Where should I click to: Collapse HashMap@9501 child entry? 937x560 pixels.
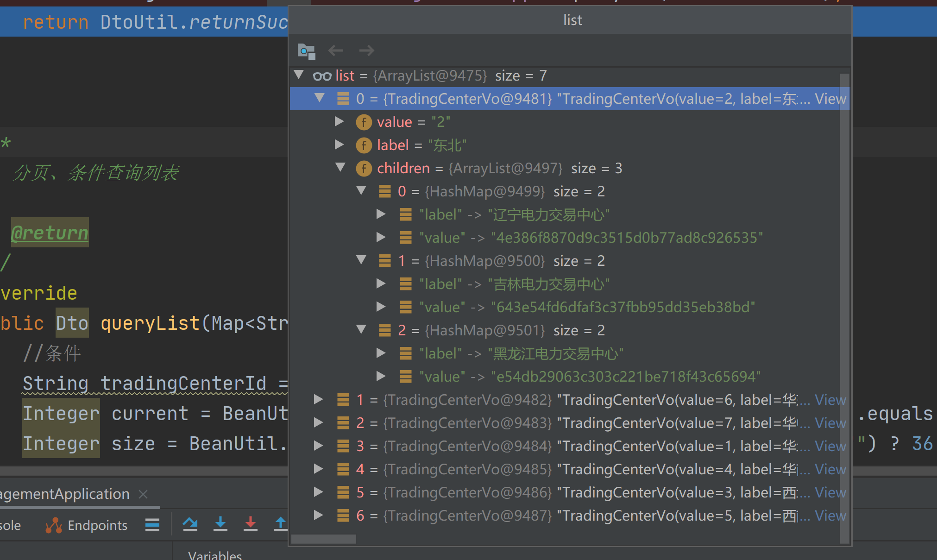tap(361, 329)
